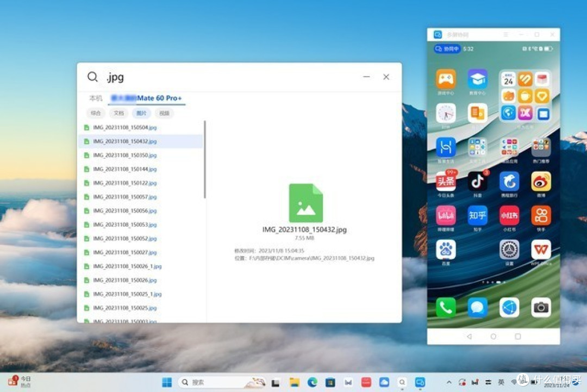Open Game Center app on phone screen
This screenshot has width=587, height=392.
click(446, 79)
